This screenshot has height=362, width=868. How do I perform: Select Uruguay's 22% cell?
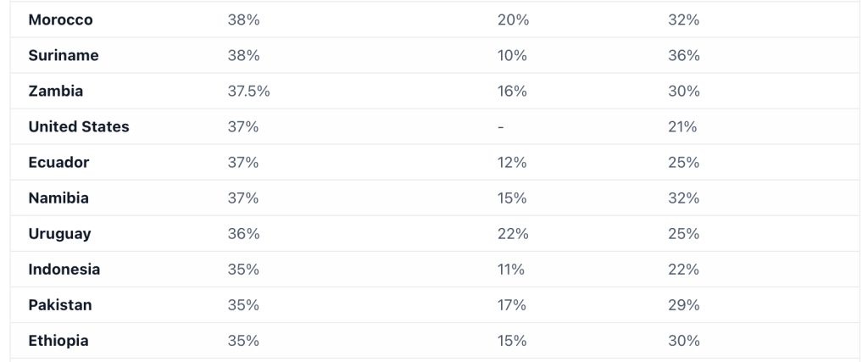[513, 233]
